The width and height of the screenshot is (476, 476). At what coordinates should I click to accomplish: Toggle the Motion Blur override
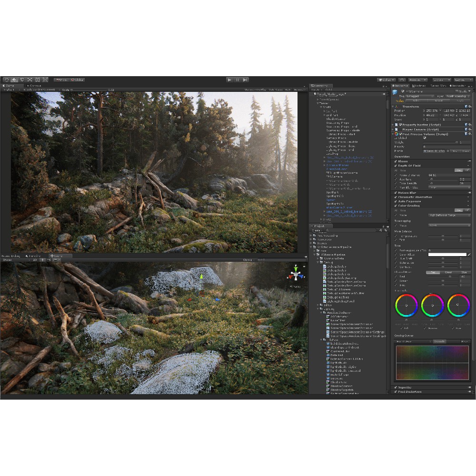click(x=396, y=192)
